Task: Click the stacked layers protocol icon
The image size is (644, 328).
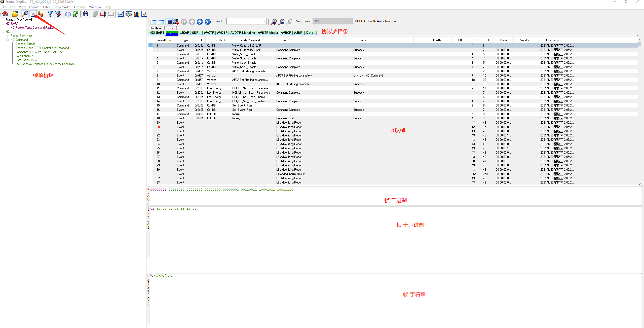Action: click(x=68, y=14)
